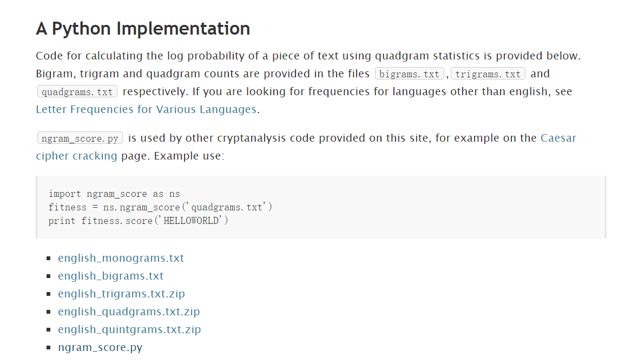Click the inline bigrams.txt code label
The height and width of the screenshot is (364, 619).
click(410, 74)
